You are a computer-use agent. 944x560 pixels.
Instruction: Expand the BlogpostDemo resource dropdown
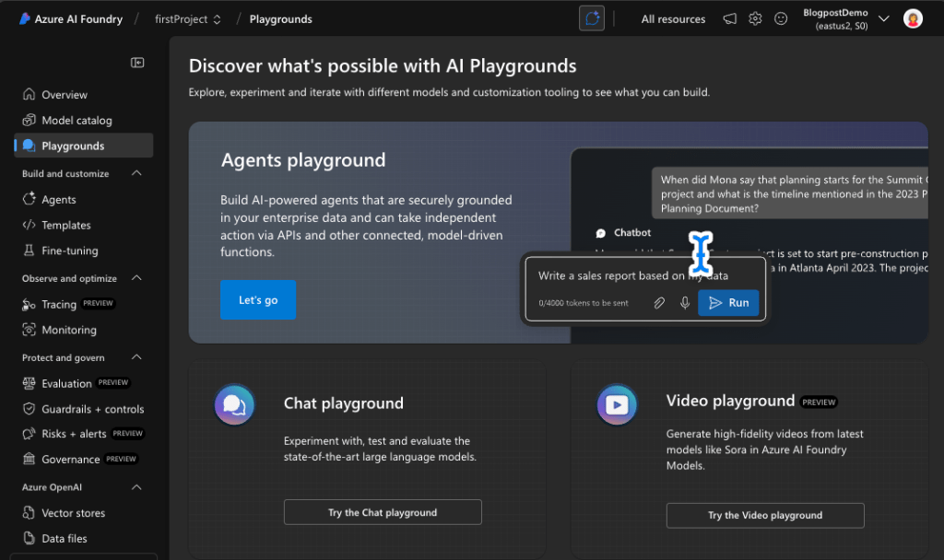coord(883,18)
